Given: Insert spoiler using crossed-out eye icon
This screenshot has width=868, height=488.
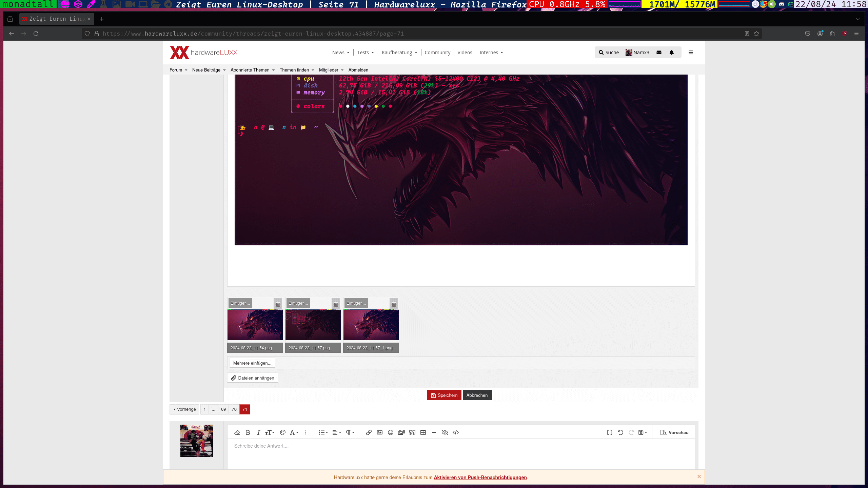Looking at the screenshot, I should [445, 432].
